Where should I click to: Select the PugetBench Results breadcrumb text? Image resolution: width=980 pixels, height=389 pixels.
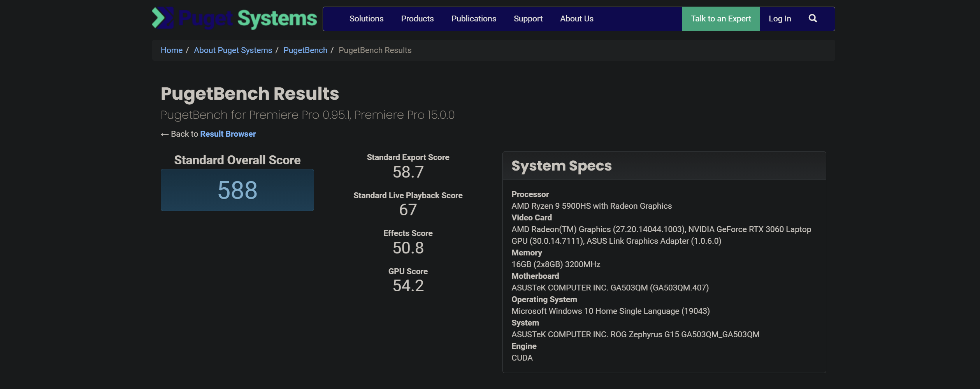[375, 50]
